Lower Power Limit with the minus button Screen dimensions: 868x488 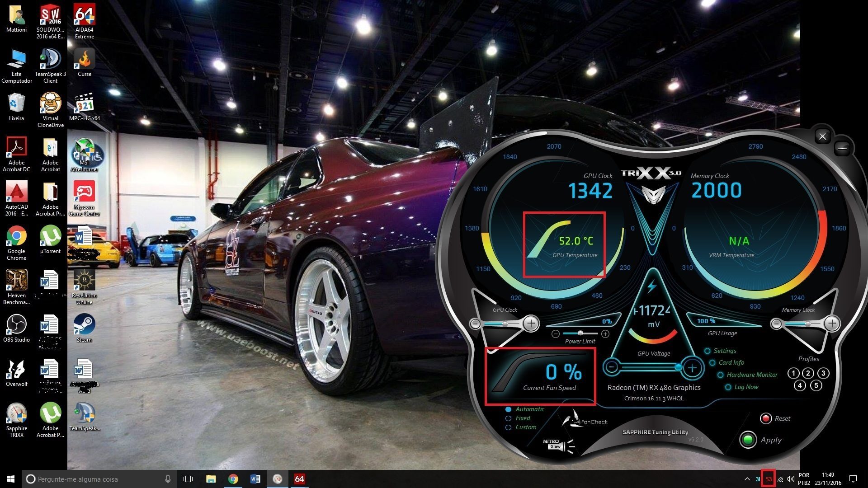point(556,334)
